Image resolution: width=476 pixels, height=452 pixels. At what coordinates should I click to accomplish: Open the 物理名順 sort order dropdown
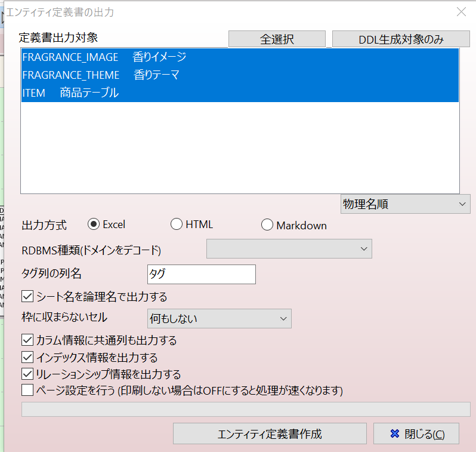point(405,204)
